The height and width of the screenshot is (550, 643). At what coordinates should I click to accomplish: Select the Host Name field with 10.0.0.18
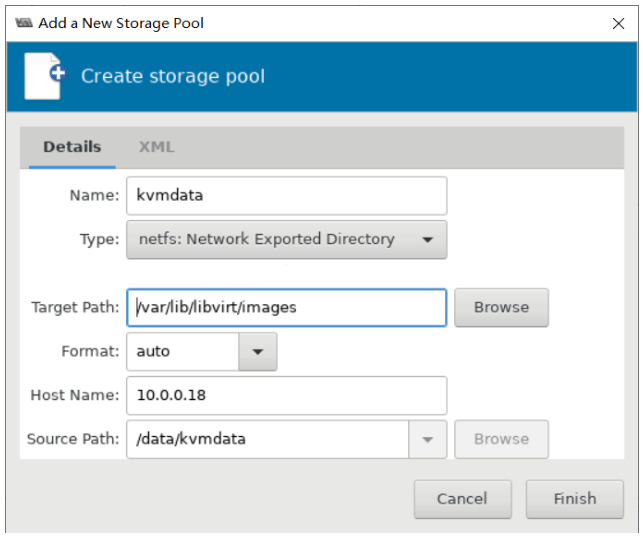pyautogui.click(x=286, y=395)
